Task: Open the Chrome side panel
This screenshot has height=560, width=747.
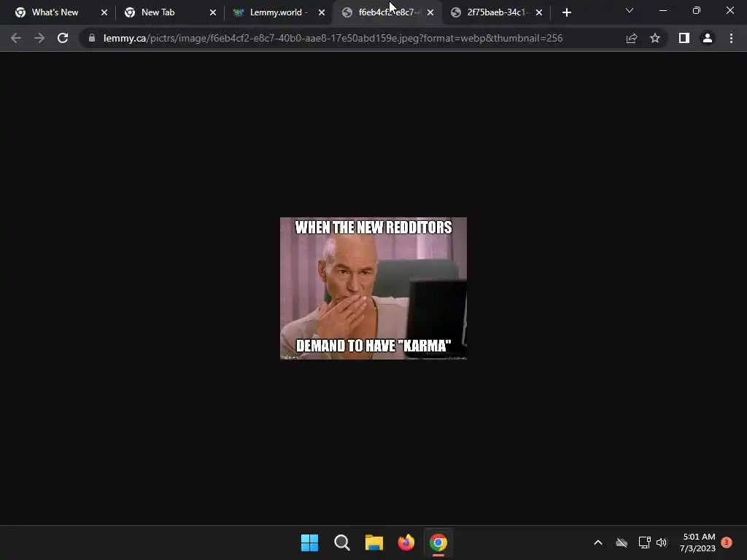Action: pos(684,38)
